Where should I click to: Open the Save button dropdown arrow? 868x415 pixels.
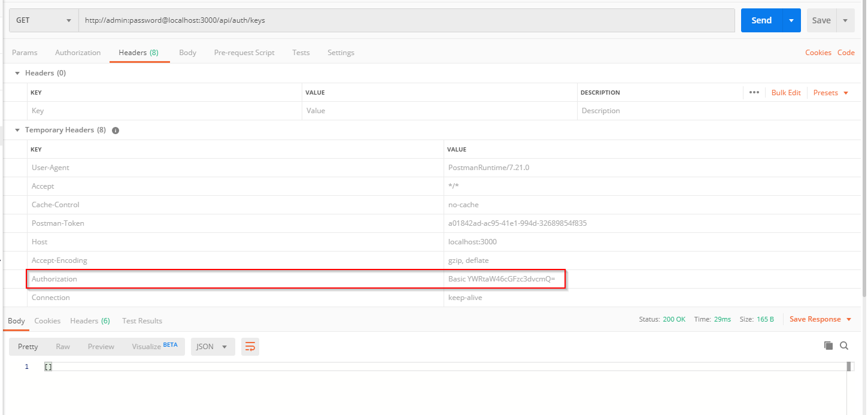tap(845, 20)
